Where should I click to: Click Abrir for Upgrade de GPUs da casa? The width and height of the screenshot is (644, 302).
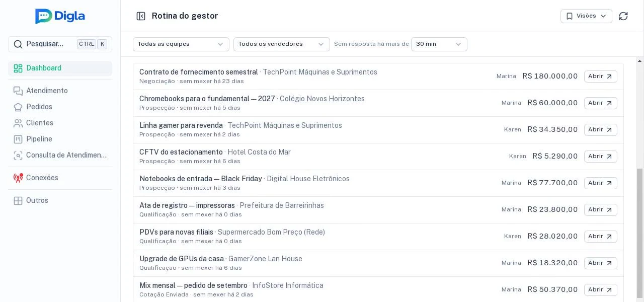pos(601,263)
